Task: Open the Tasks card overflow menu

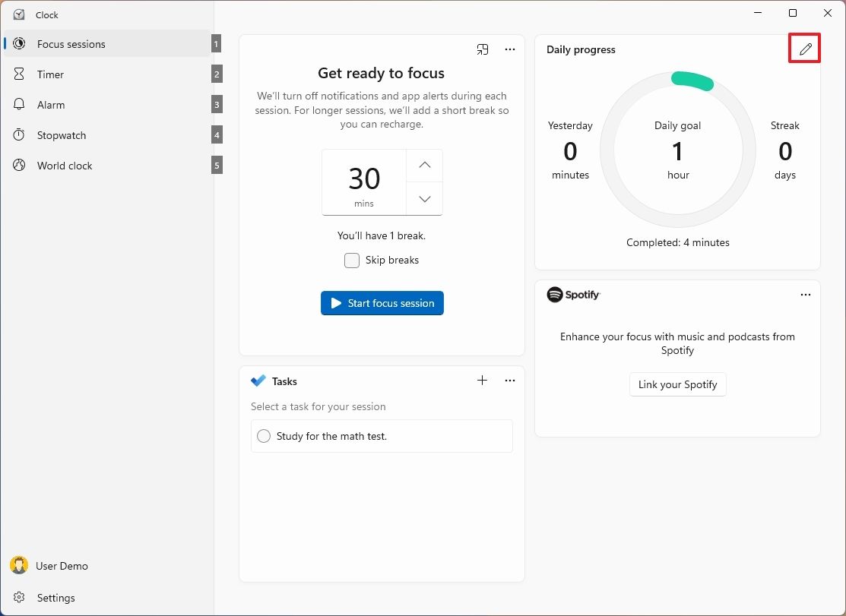Action: [509, 381]
